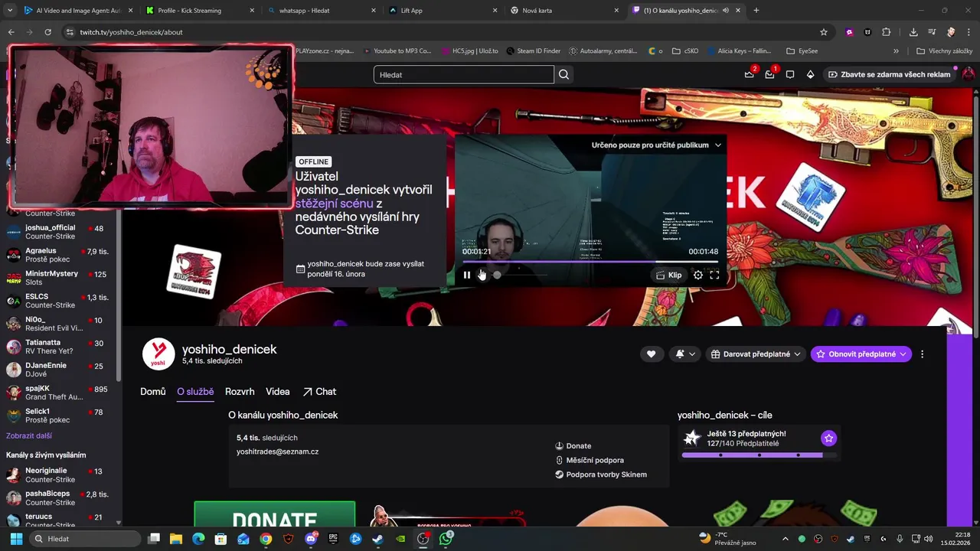
Task: Open Aqraelus channel in sidebar
Action: 60,255
